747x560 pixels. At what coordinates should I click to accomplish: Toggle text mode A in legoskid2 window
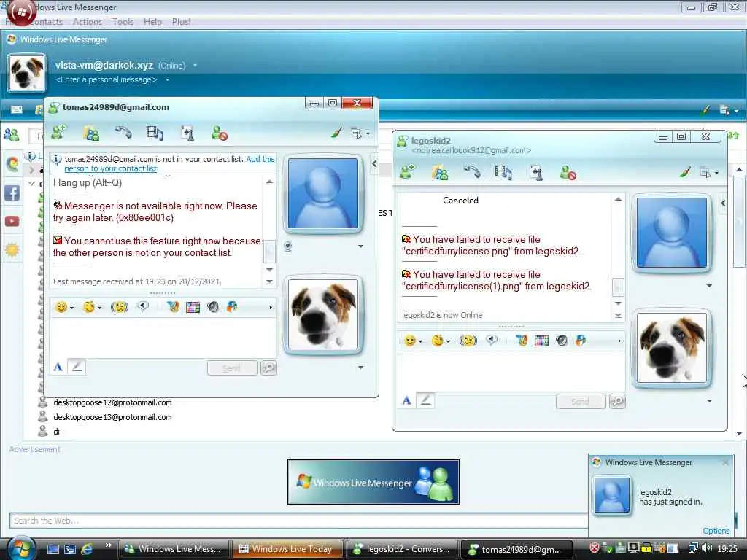point(406,400)
